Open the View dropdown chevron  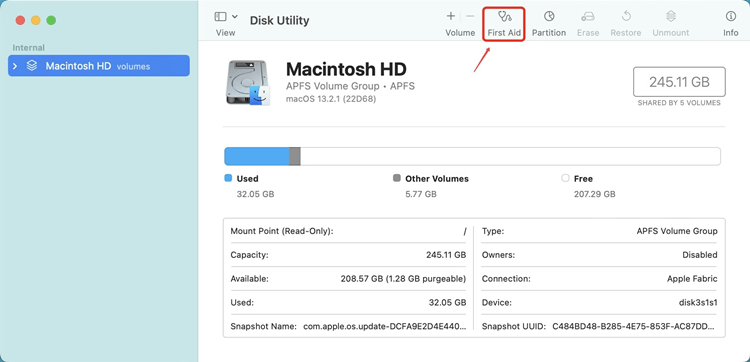click(x=234, y=17)
